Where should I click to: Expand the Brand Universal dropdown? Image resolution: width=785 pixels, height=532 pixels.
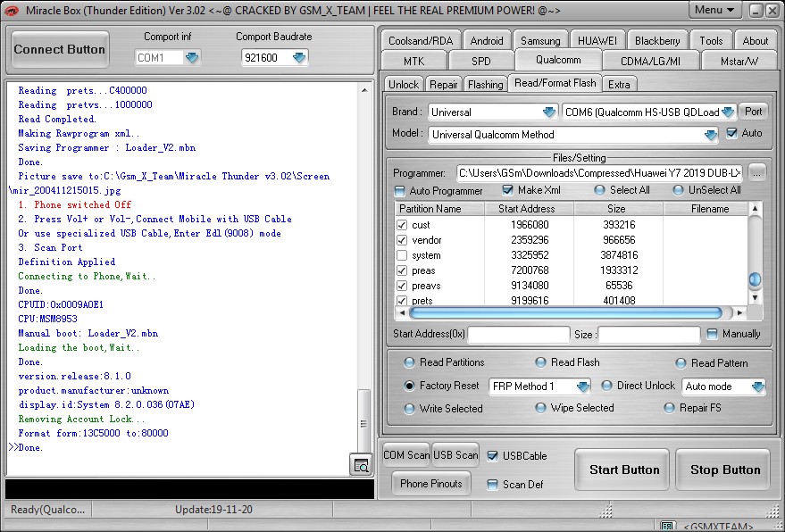(549, 112)
